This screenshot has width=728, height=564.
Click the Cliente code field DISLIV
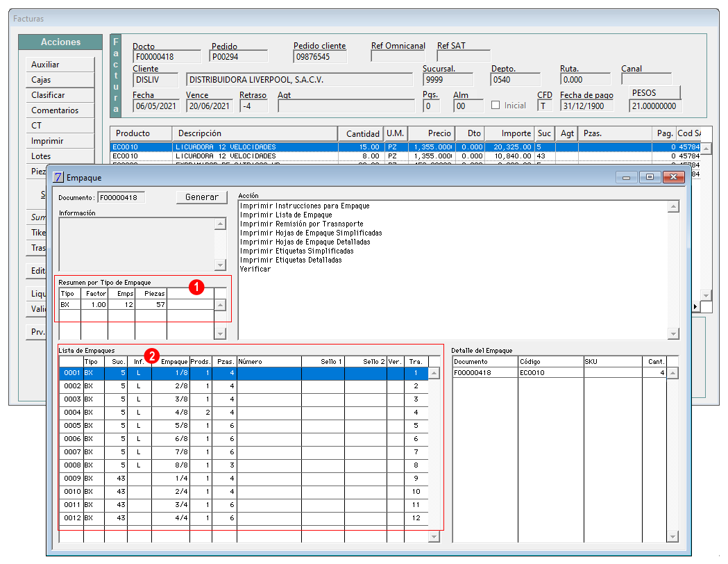coord(155,80)
